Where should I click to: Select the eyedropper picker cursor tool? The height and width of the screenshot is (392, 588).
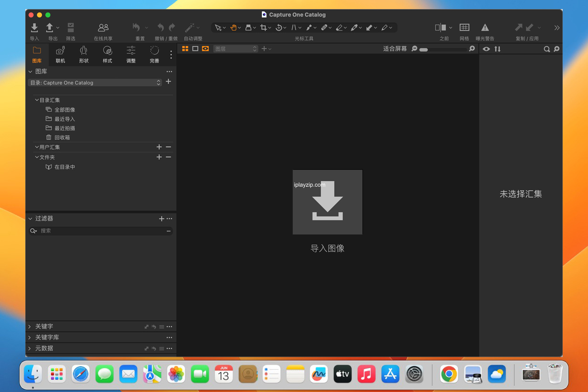click(x=354, y=28)
